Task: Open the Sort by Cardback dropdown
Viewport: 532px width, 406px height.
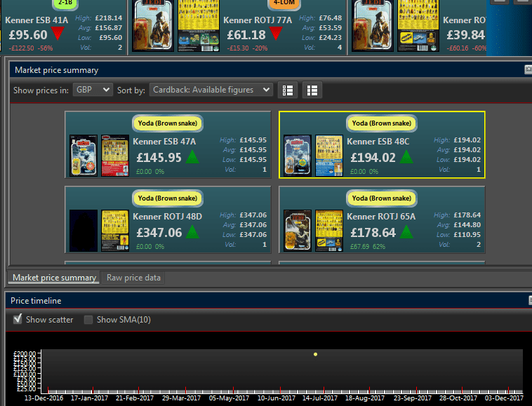Action: click(211, 90)
